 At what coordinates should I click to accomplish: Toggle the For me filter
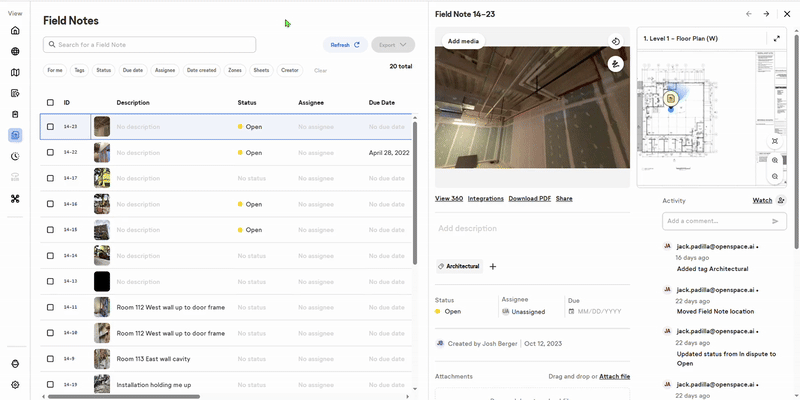[x=55, y=70]
